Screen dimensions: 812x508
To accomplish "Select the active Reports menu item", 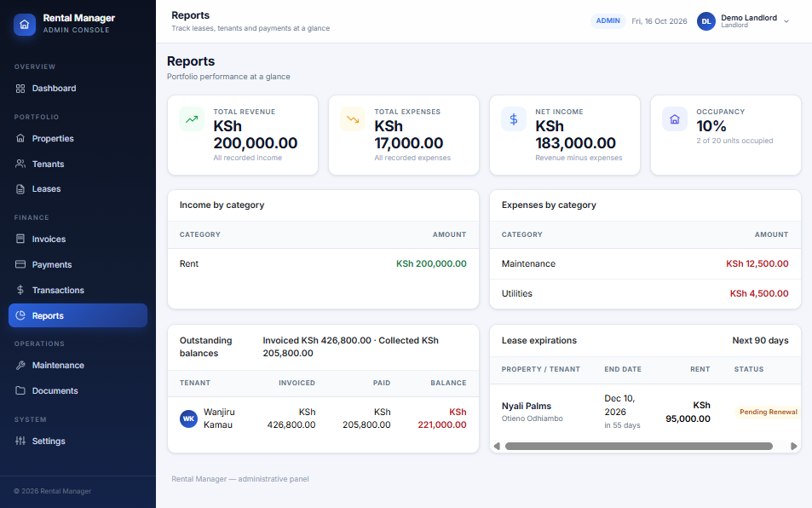I will 78,315.
